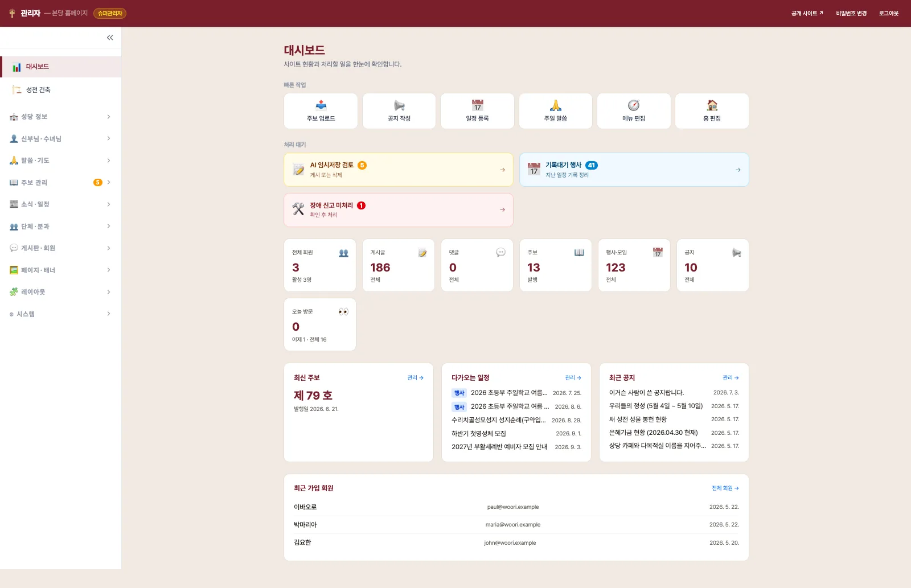Click 비밀번호 변경 in the header
The image size is (911, 588).
pos(851,13)
